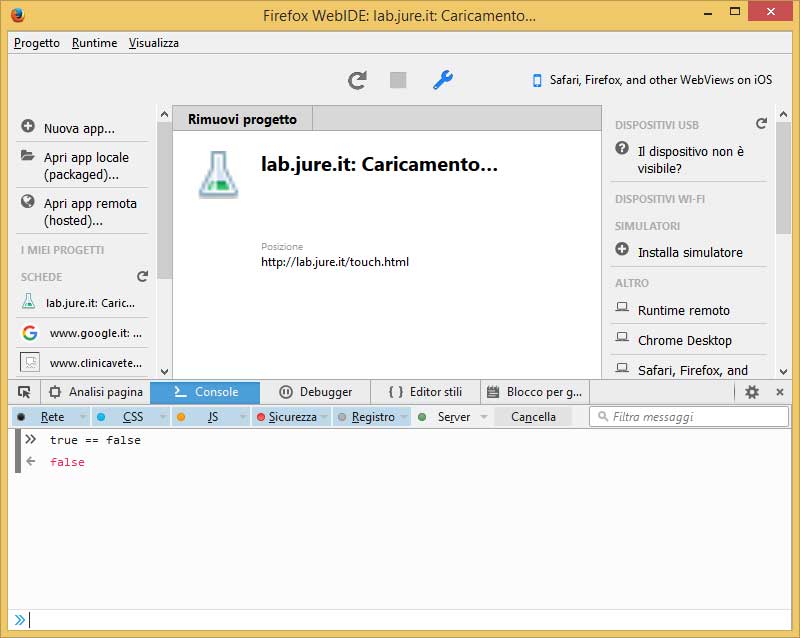Toggle the Server message filter

454,417
